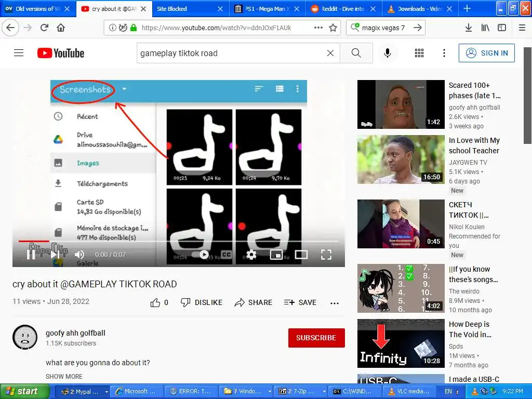The height and width of the screenshot is (399, 532).
Task: Open YouTube guide hamburger menu
Action: coord(19,53)
